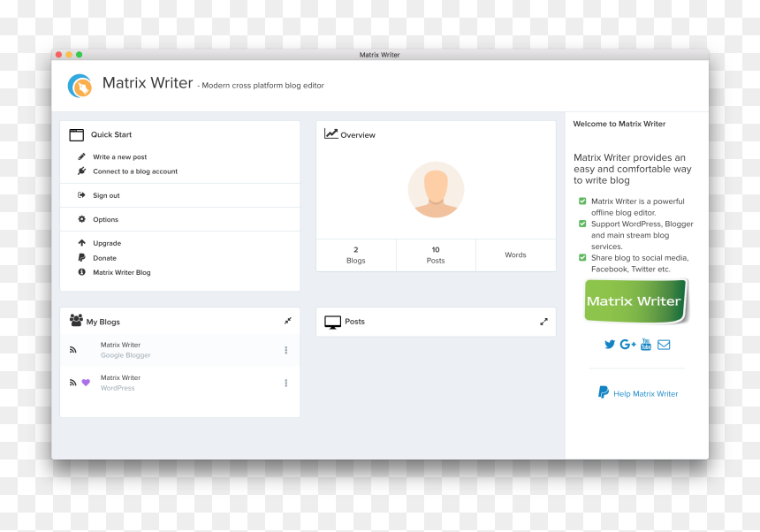Click the Posts monitor icon
The width and height of the screenshot is (760, 532).
(332, 323)
